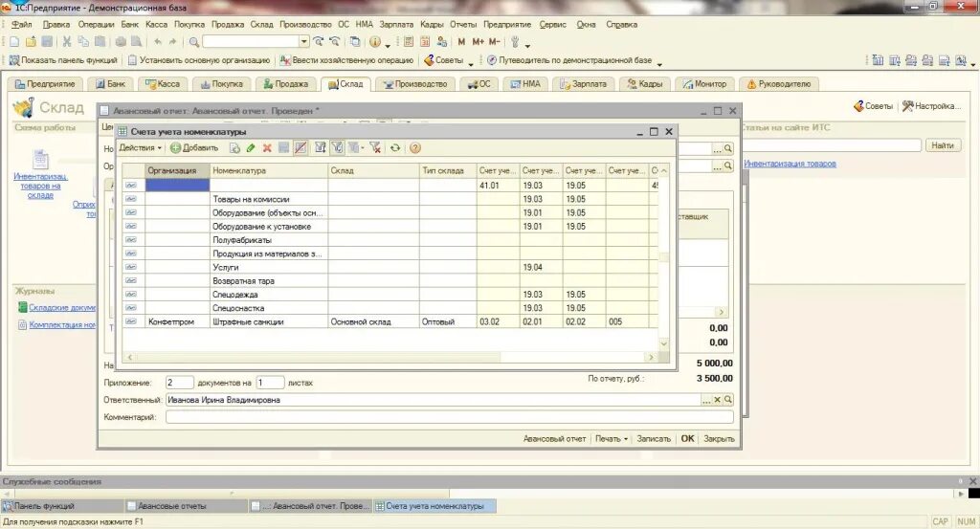Viewport: 980px width, 529px height.
Task: Click the magnifier search icon in main toolbar
Action: pyautogui.click(x=193, y=42)
